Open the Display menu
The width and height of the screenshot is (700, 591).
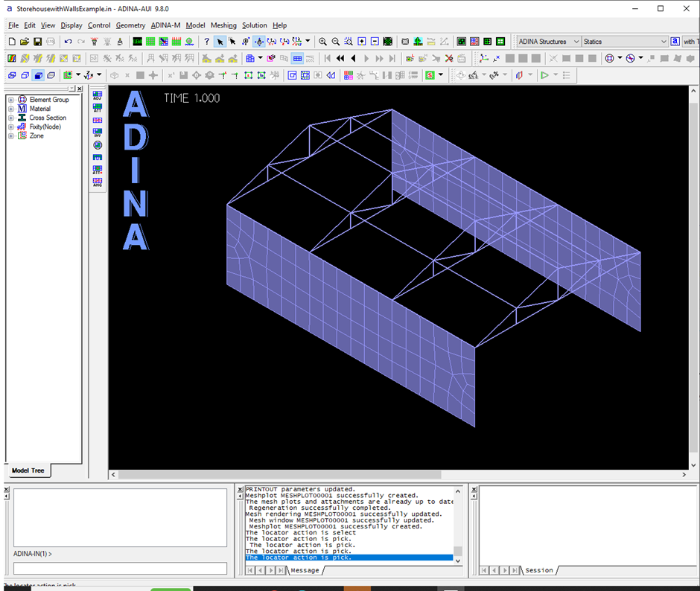(71, 25)
